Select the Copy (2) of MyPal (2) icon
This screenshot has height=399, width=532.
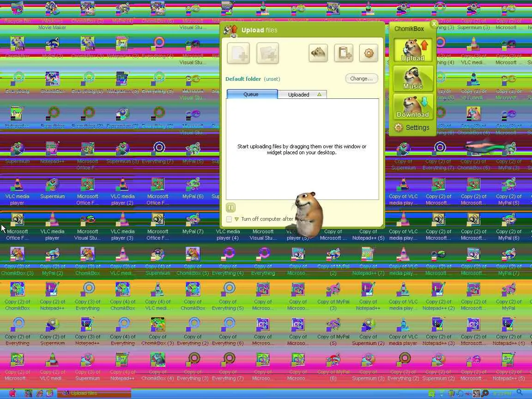point(52,261)
